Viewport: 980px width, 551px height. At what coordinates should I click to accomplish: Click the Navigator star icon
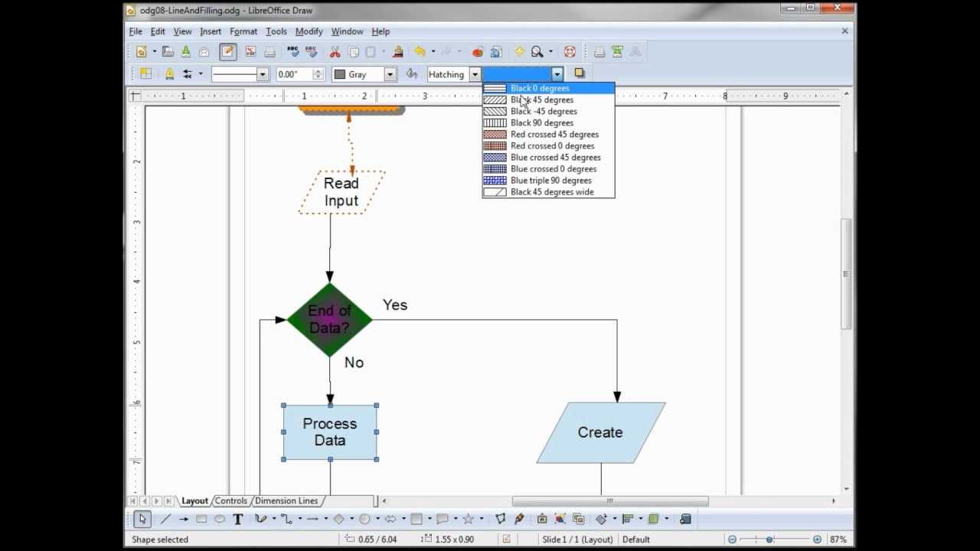[519, 52]
